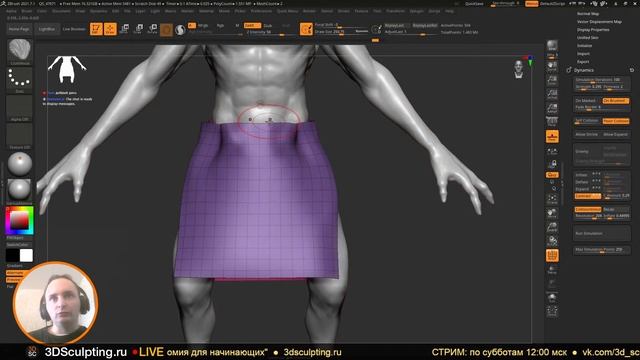The width and height of the screenshot is (640, 360).
Task: Expand Vector Displacement Map subpalette
Action: 599,22
